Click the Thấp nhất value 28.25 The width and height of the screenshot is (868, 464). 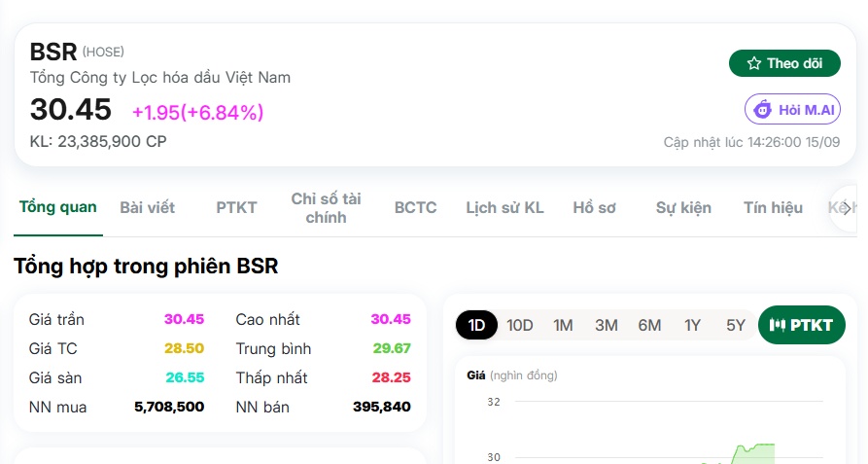392,377
